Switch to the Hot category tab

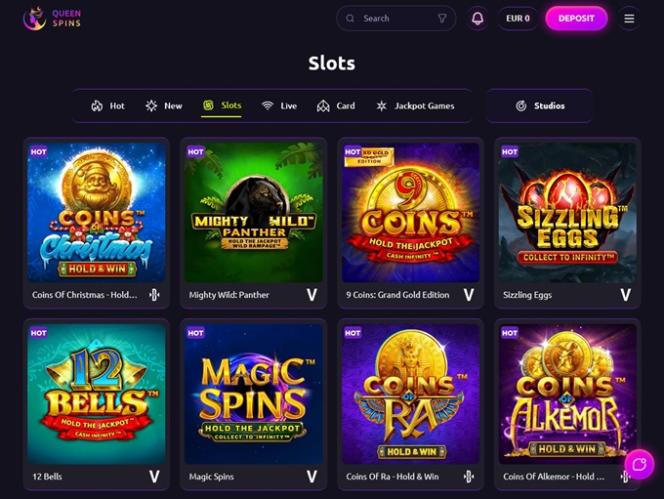108,106
